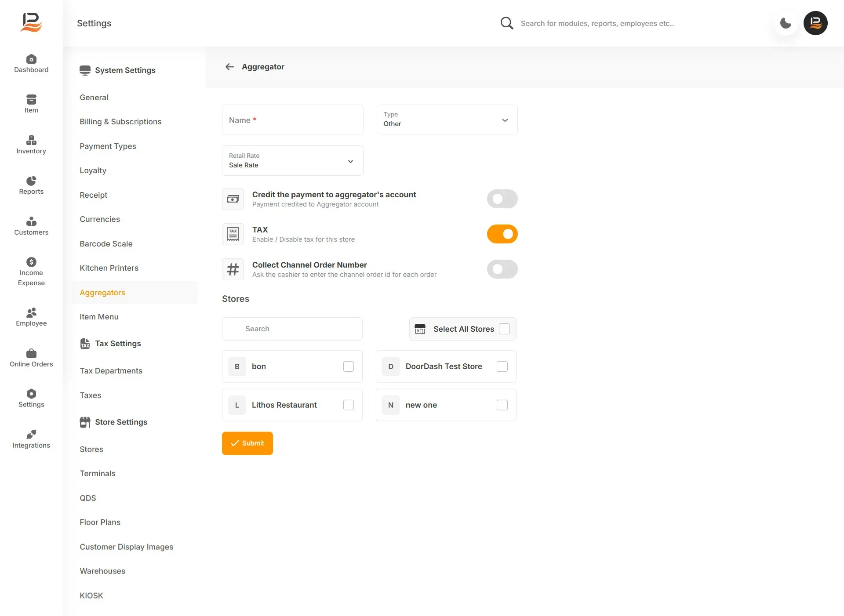Click the System Settings monitor icon
Screen dimensions: 844x616
[85, 70]
